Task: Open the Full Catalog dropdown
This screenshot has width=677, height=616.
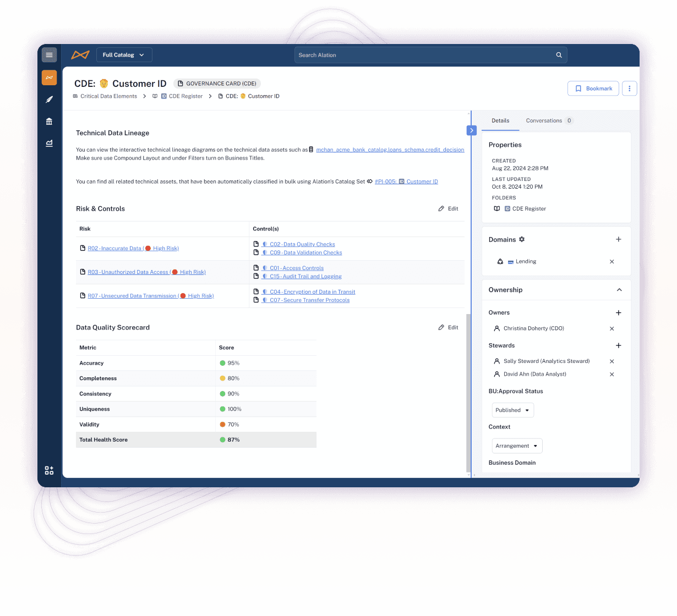Action: (124, 55)
